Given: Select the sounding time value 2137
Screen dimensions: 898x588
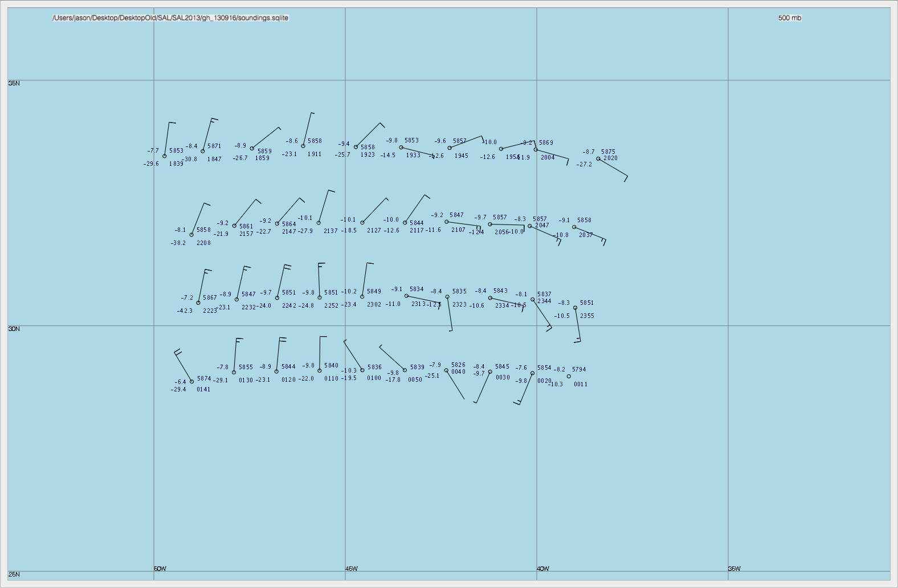Looking at the screenshot, I should 330,231.
